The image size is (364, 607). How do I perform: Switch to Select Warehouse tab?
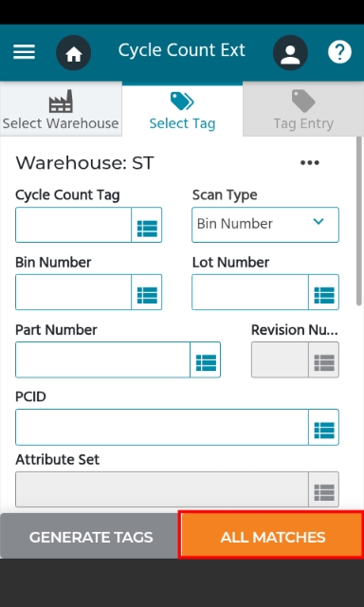[x=61, y=109]
